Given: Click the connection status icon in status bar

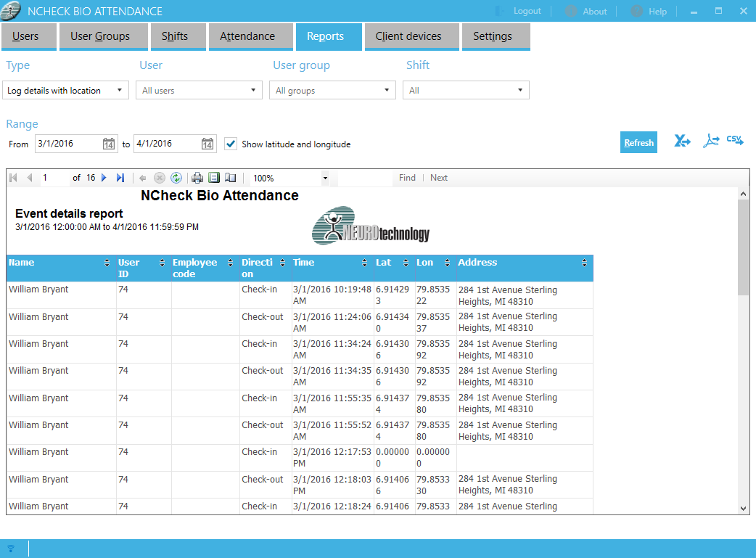Looking at the screenshot, I should pos(11,549).
